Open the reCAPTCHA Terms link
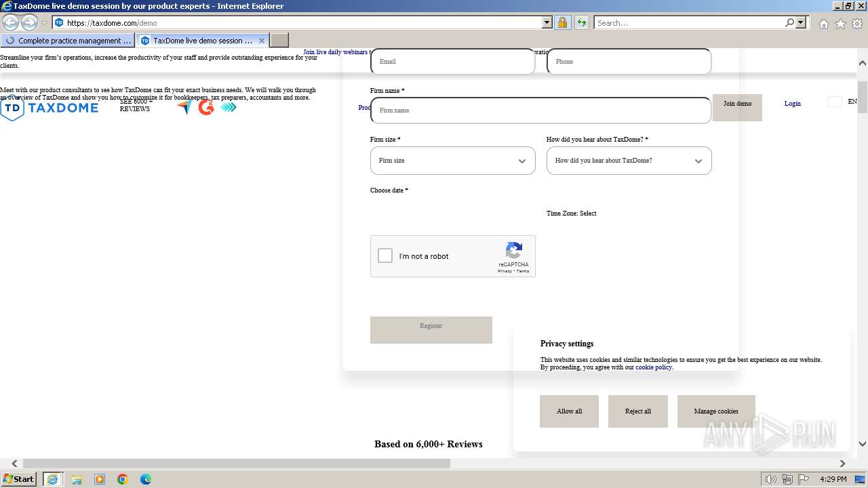 [523, 271]
